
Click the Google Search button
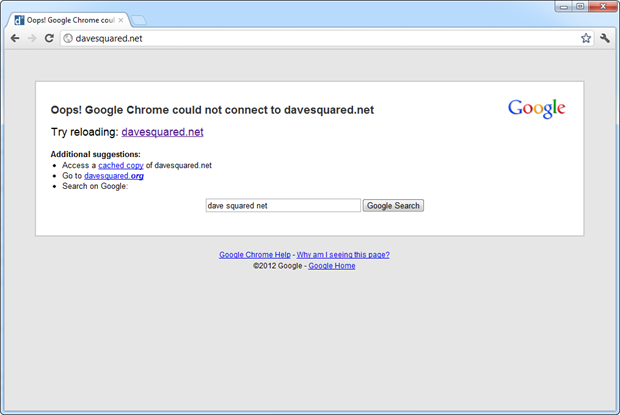(x=393, y=206)
